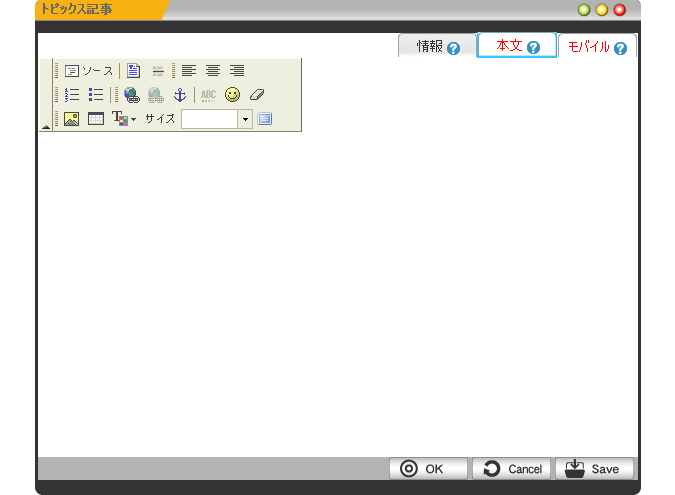Align text right

tap(237, 71)
